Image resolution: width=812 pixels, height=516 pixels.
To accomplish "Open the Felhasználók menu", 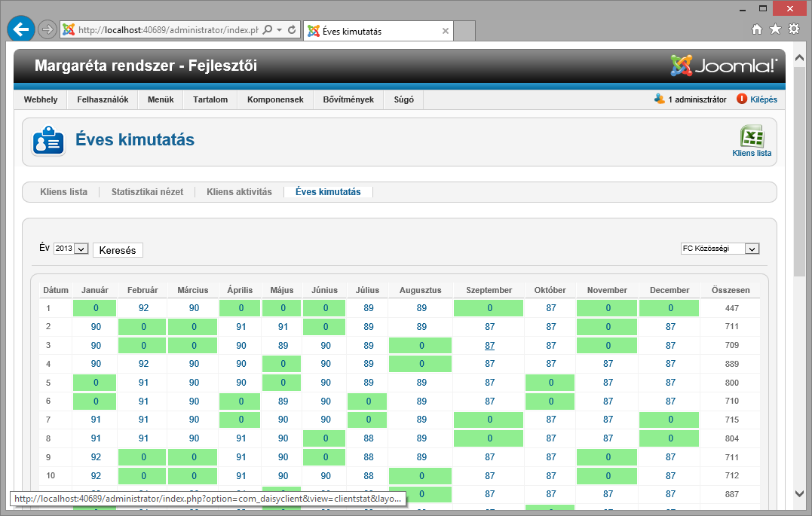I will (103, 99).
